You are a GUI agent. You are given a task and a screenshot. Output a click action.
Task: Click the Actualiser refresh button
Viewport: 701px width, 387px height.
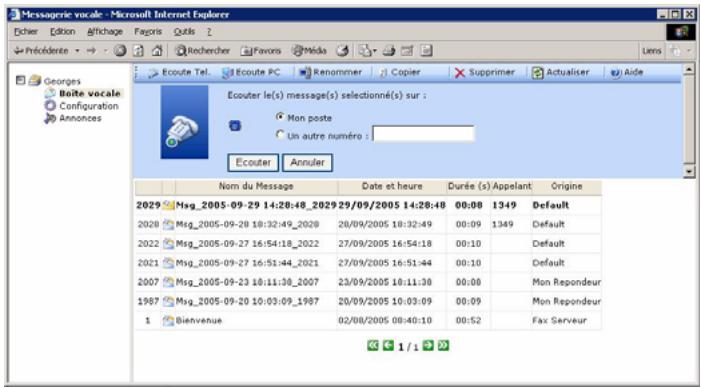pyautogui.click(x=560, y=72)
